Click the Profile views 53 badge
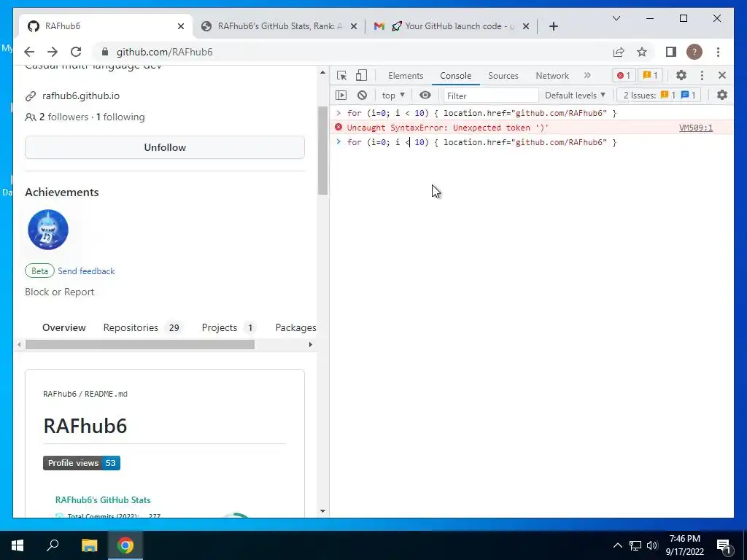The height and width of the screenshot is (560, 747). (x=82, y=463)
